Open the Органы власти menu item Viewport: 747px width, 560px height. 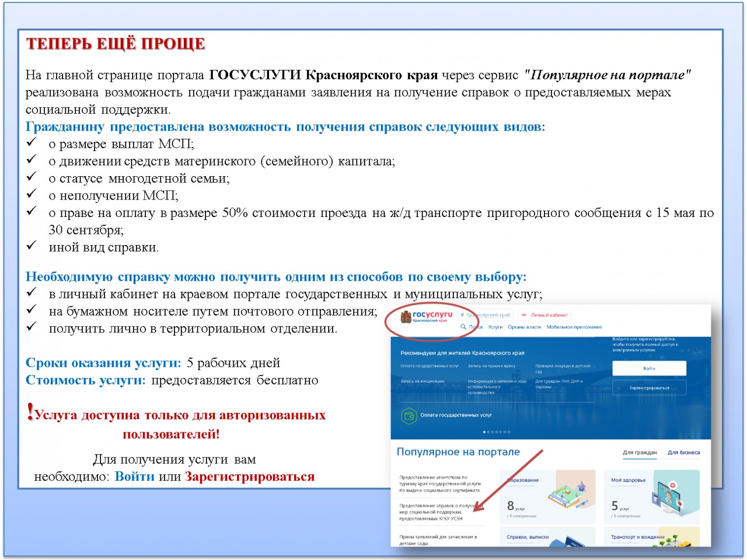pos(525,327)
